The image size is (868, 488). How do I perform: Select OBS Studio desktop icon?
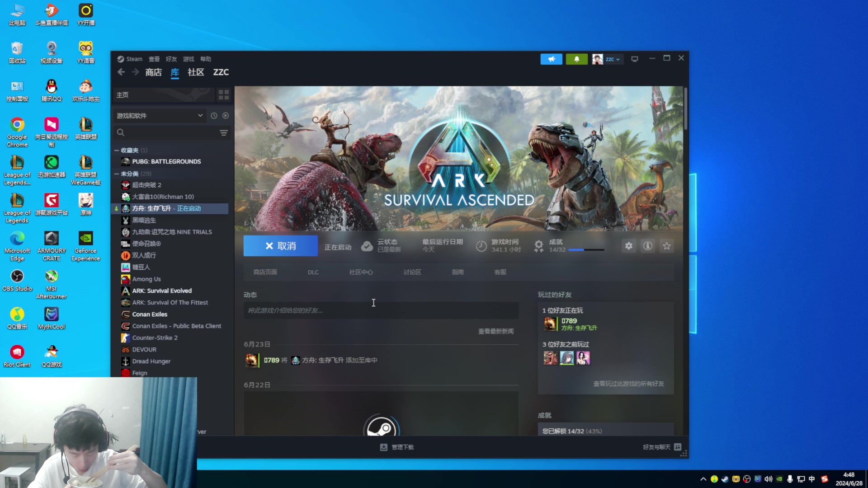click(17, 281)
